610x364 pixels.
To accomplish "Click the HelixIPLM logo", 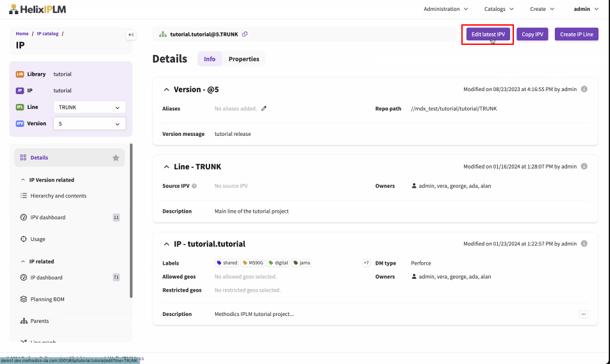I will coord(37,9).
